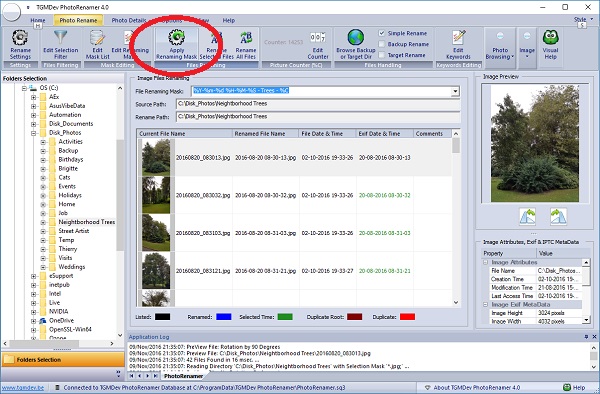This screenshot has width=600, height=394.
Task: Click About TGMDev PhotoRenamer 4.0
Action: [476, 387]
